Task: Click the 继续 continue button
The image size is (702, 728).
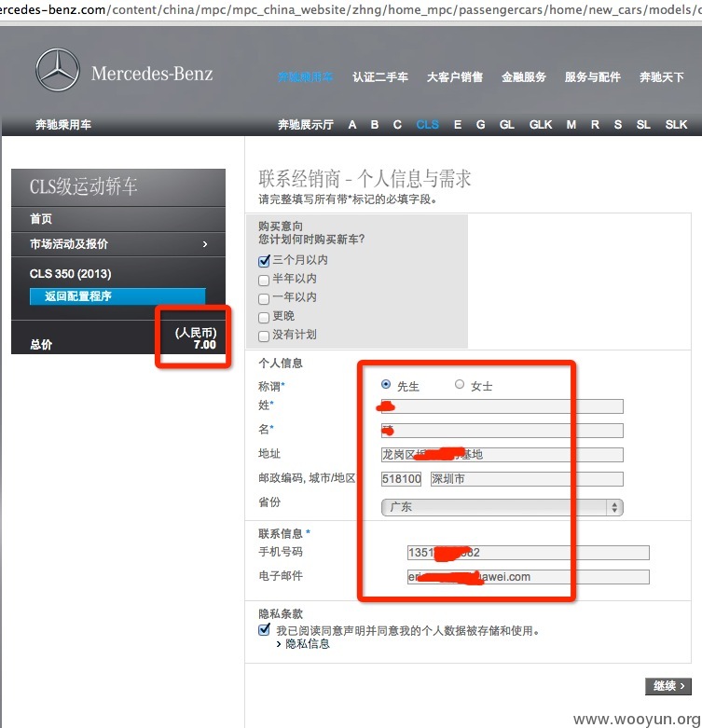Action: (x=668, y=686)
